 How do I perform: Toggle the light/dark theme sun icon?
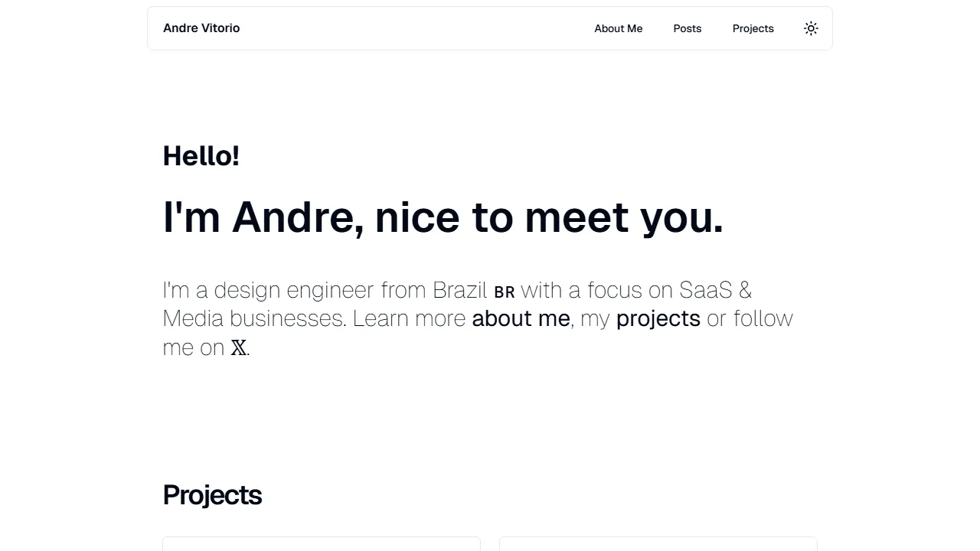[x=811, y=28]
